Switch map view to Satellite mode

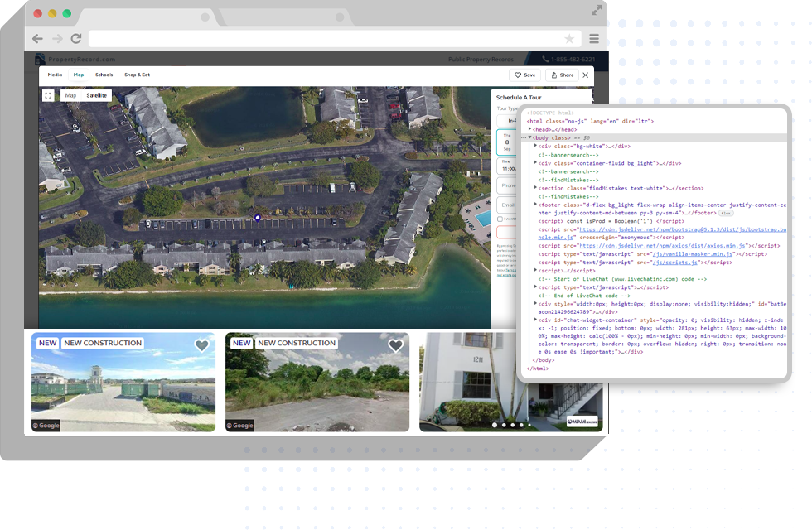pyautogui.click(x=97, y=95)
